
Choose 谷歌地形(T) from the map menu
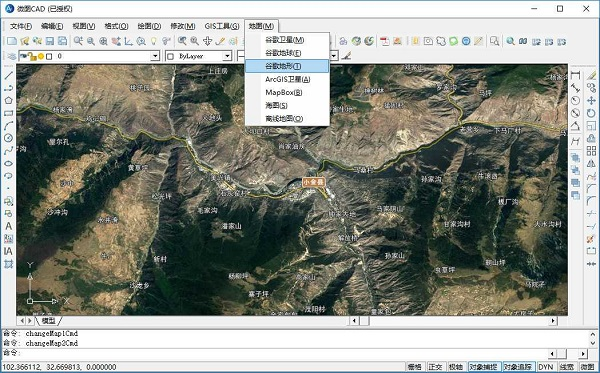[x=287, y=66]
